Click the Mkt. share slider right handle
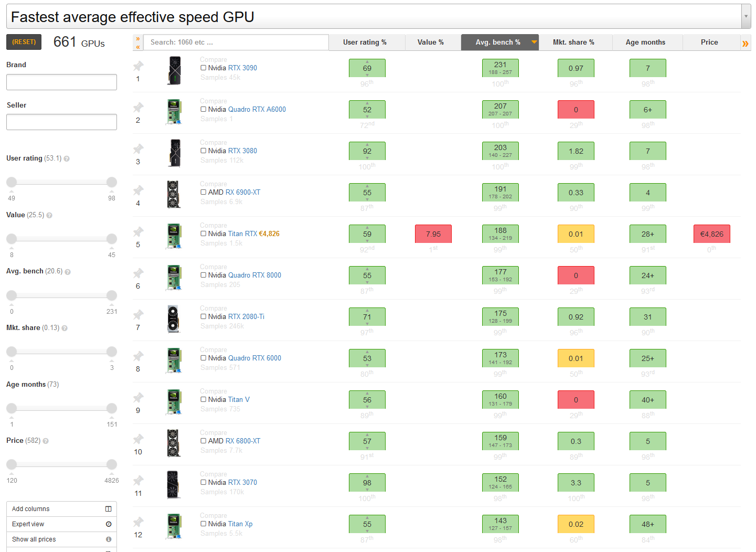The image size is (756, 552). (x=112, y=352)
